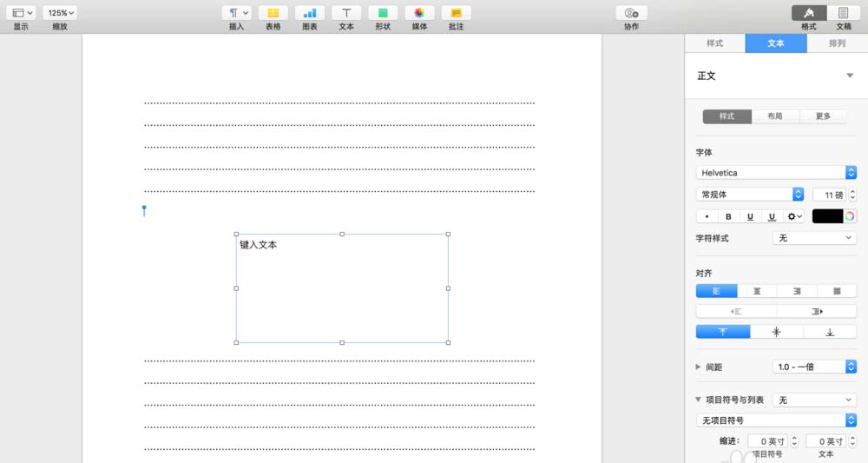
Task: Add a text box with 文本 icon
Action: click(x=346, y=13)
